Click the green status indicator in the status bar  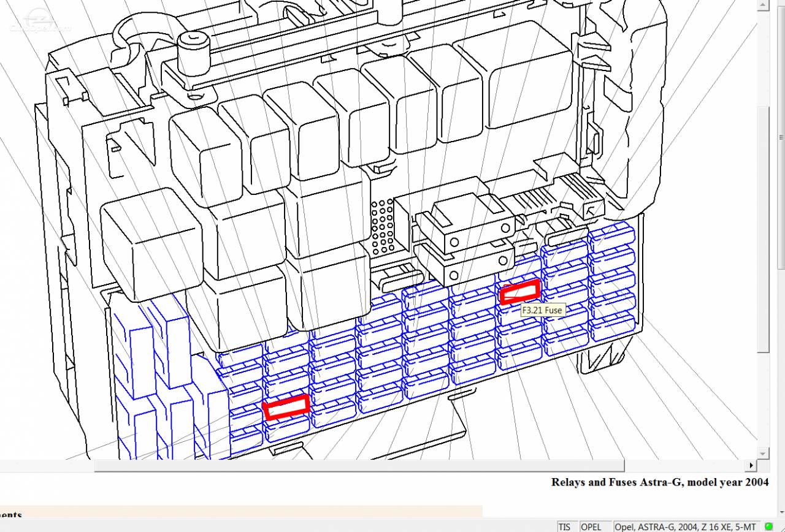click(769, 526)
